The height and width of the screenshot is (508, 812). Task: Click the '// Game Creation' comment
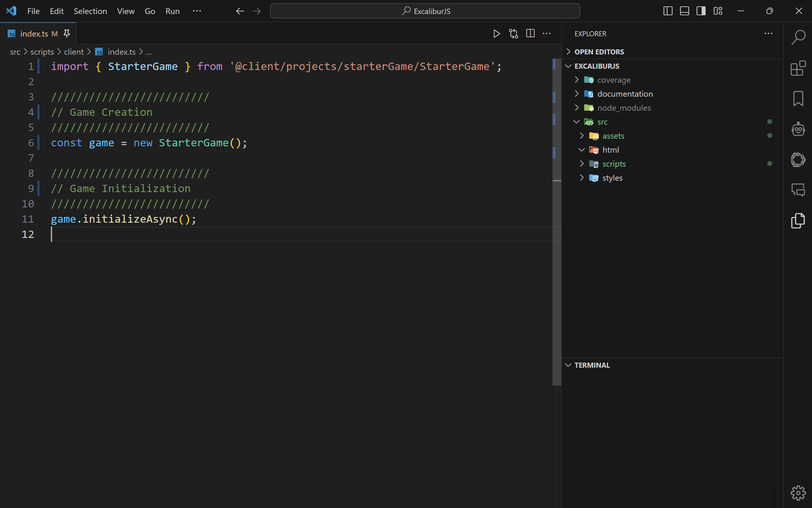(x=102, y=112)
